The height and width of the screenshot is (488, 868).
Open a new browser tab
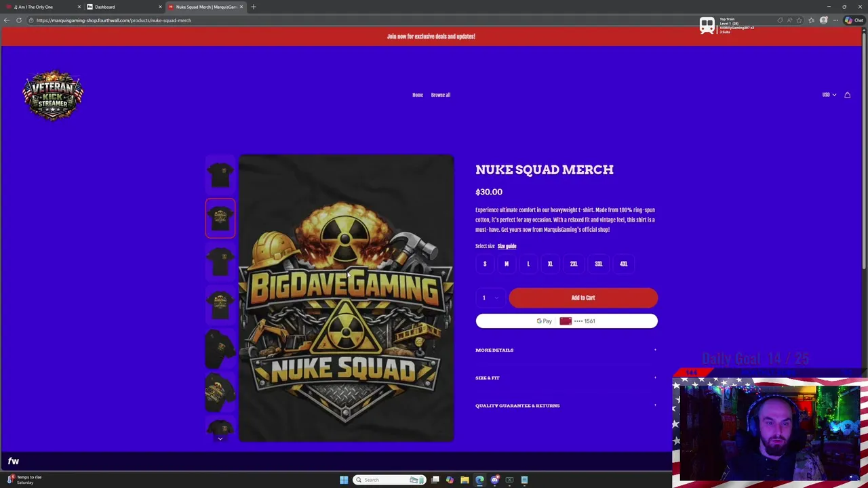(x=254, y=7)
